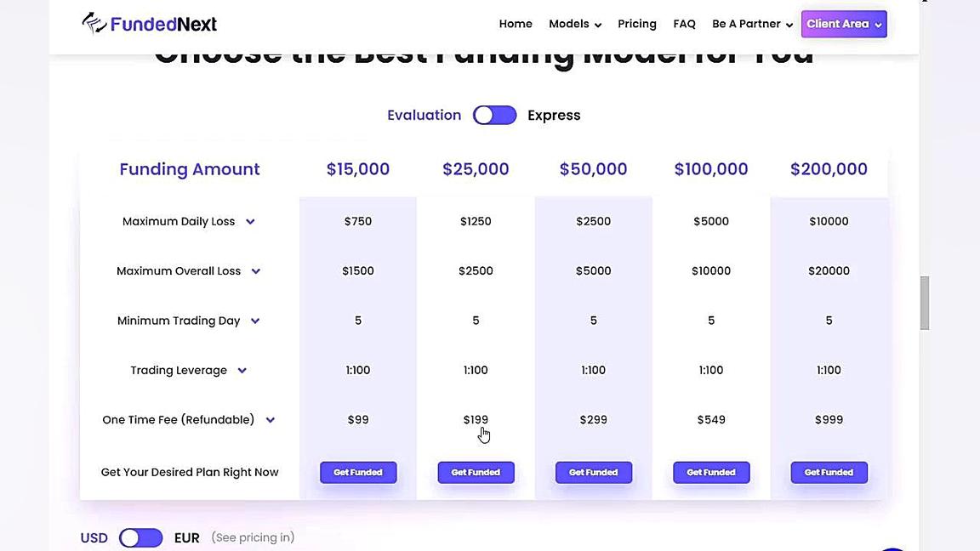Click the FundedNext logo

[x=149, y=24]
